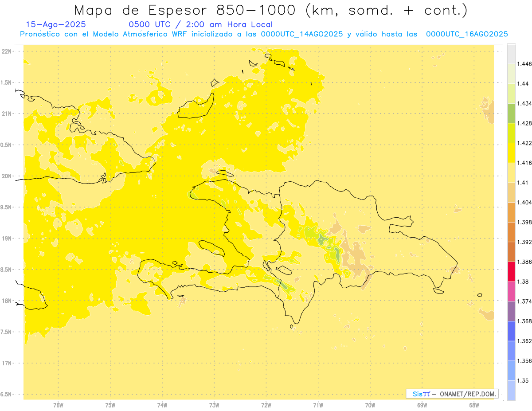Click the latitude label "8.5N"

(7, 270)
